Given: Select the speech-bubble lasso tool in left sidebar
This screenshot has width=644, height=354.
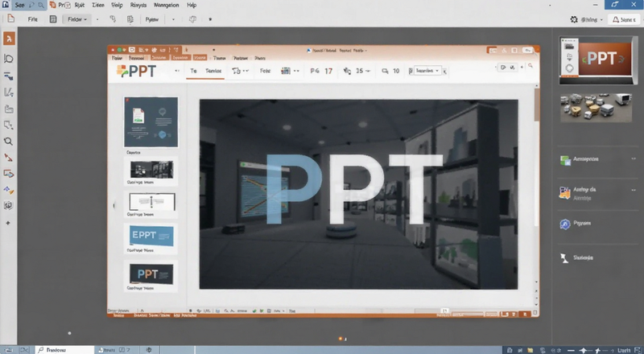Looking at the screenshot, I should (x=9, y=59).
